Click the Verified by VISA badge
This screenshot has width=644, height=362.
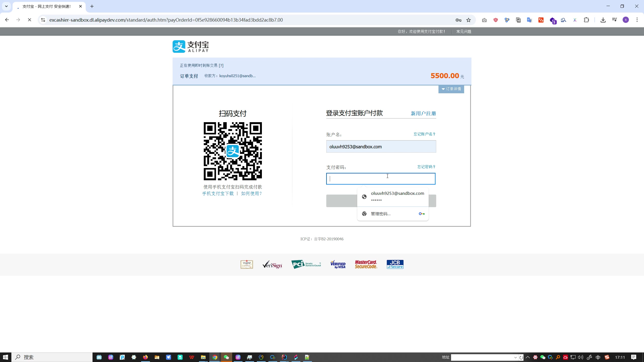[x=338, y=264]
